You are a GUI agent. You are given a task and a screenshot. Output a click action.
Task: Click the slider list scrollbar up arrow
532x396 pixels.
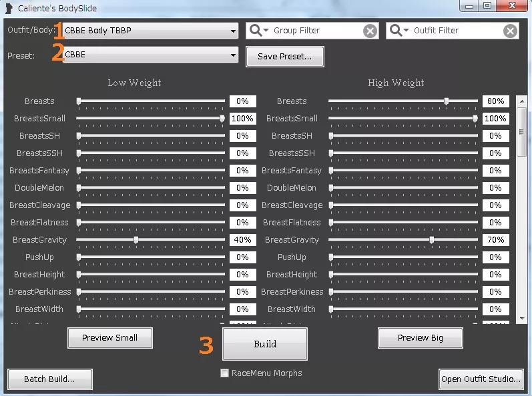(522, 101)
